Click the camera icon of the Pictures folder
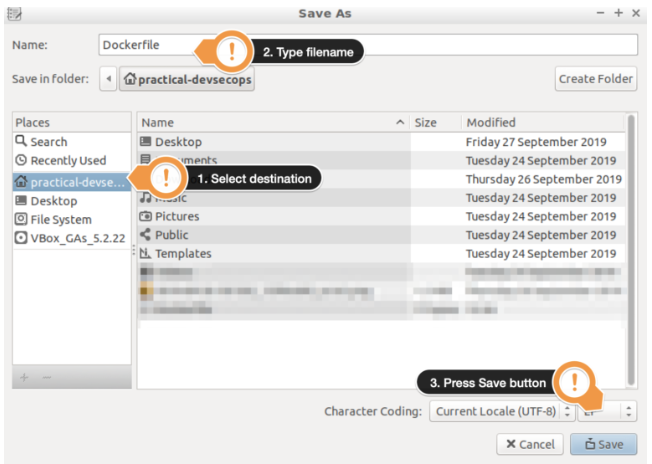The height and width of the screenshot is (464, 652). point(146,216)
